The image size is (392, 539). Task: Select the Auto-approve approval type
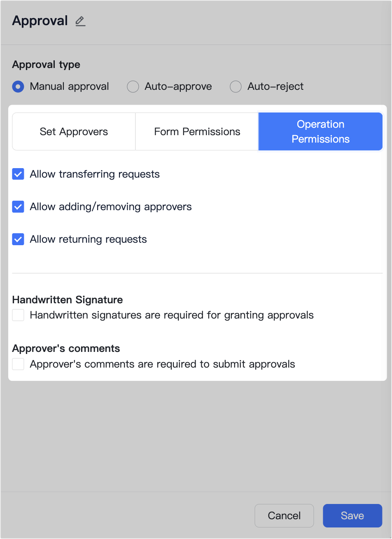(x=133, y=87)
